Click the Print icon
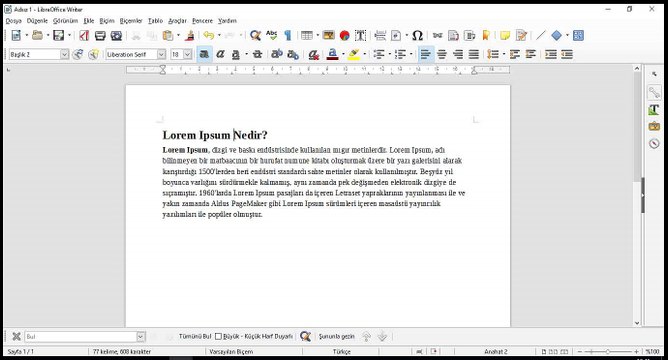 tap(100, 35)
